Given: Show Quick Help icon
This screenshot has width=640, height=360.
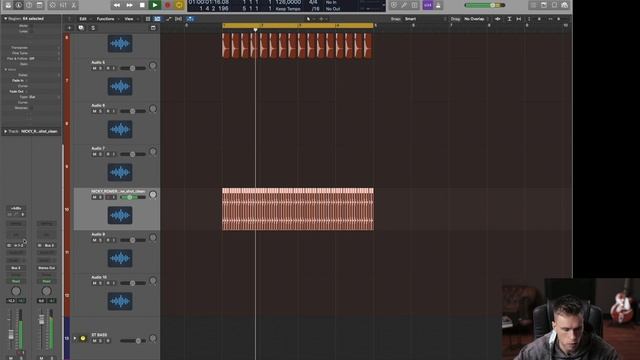Looking at the screenshot, I should tap(29, 5).
